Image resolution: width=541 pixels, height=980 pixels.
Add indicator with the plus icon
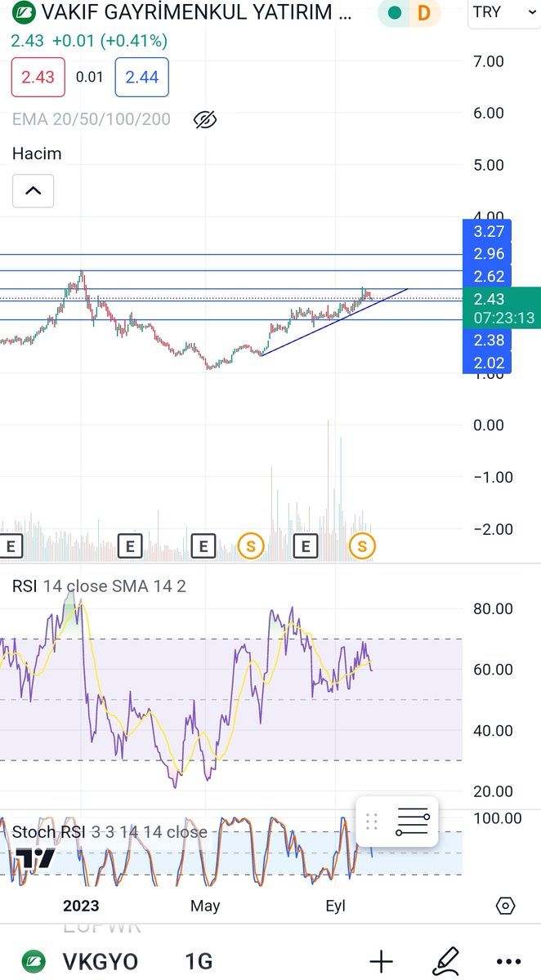tap(382, 962)
